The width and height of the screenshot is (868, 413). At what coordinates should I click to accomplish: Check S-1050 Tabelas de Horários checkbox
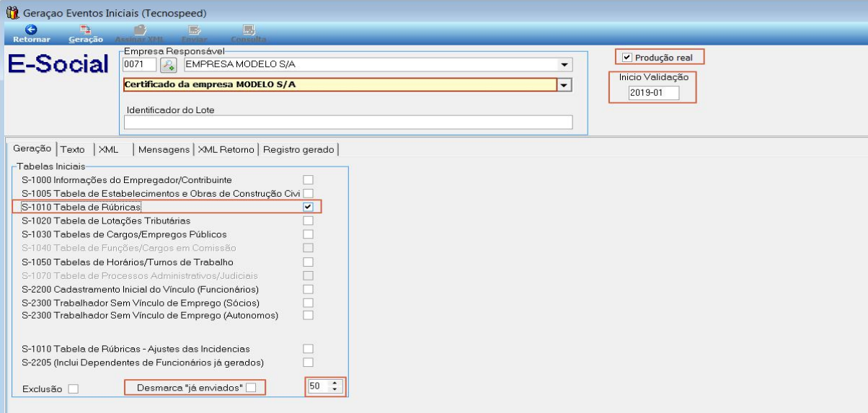tap(308, 262)
